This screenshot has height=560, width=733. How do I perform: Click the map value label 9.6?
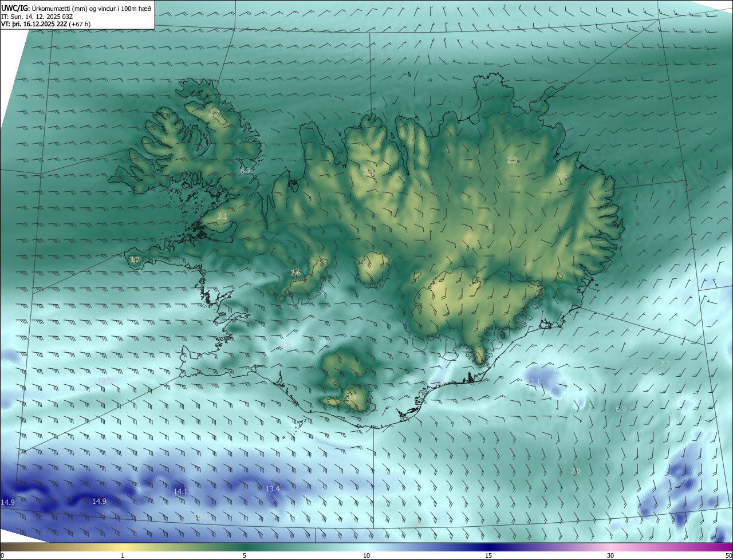coord(285,345)
